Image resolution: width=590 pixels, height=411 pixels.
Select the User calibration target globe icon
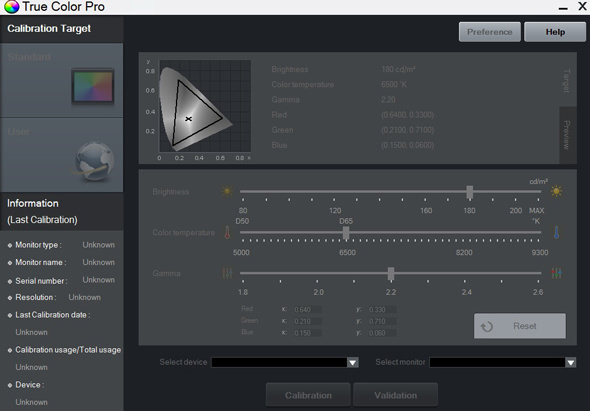click(93, 160)
